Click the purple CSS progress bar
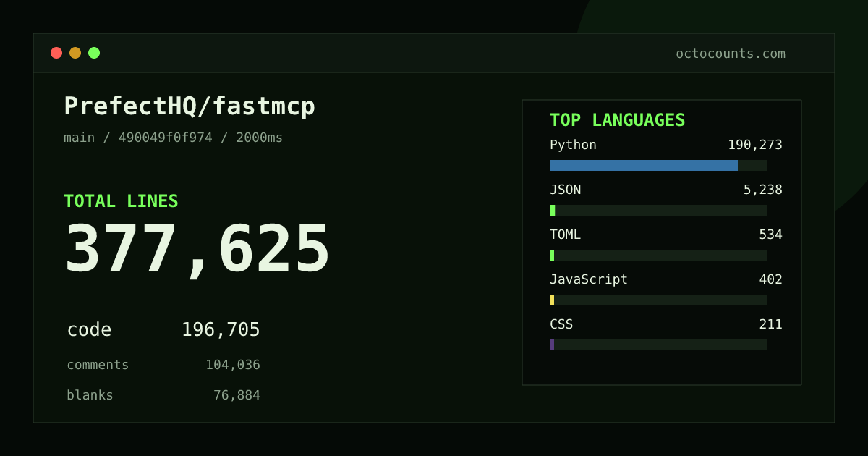Viewport: 868px width, 456px height. tap(552, 345)
